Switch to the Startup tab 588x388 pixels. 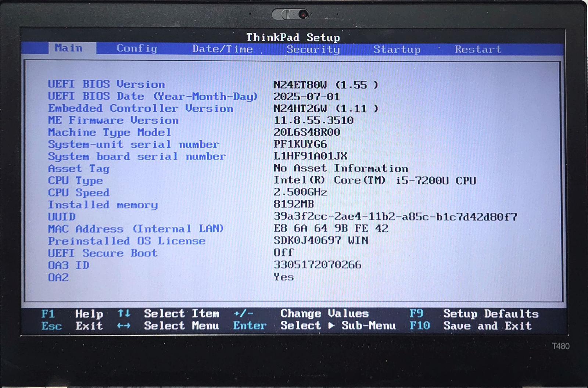pos(397,49)
